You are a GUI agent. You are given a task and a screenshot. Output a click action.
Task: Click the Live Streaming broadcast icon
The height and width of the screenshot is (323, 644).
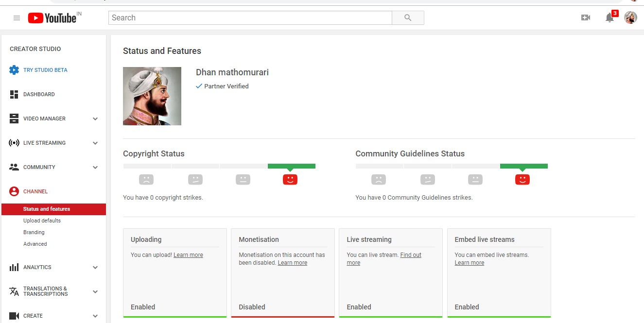point(14,143)
